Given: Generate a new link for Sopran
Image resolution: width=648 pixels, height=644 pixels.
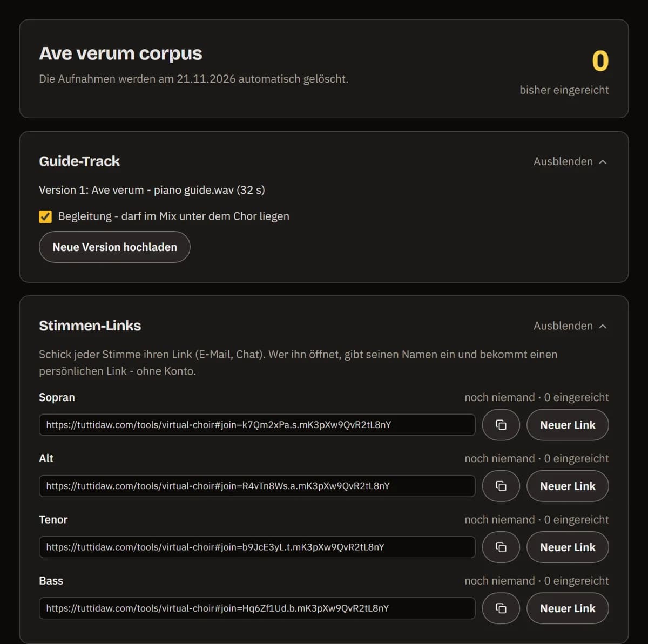Looking at the screenshot, I should [568, 425].
